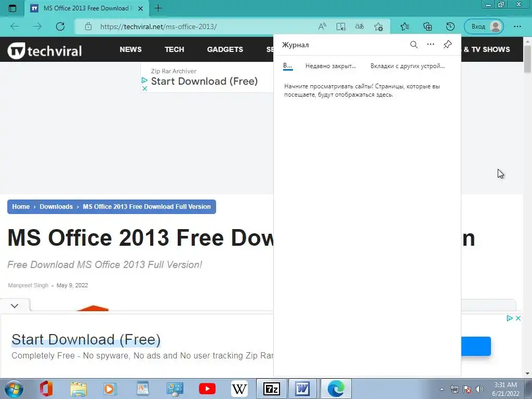Open Windows Start menu
This screenshot has height=399, width=532.
click(x=14, y=389)
